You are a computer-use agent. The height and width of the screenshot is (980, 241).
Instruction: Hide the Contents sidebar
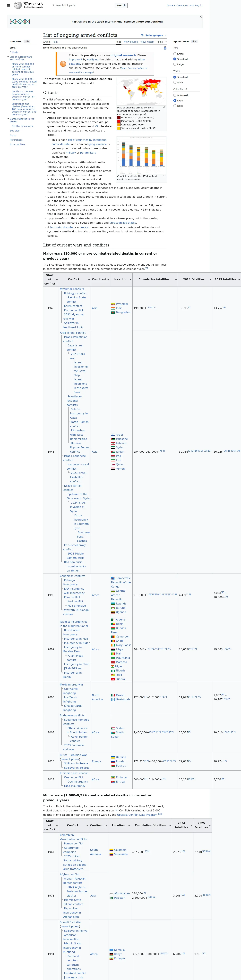pos(27,41)
